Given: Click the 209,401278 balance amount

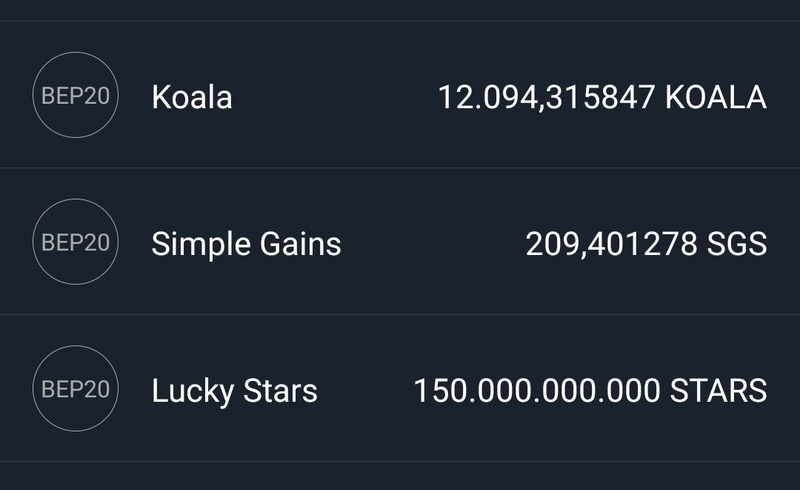Looking at the screenshot, I should coord(610,243).
